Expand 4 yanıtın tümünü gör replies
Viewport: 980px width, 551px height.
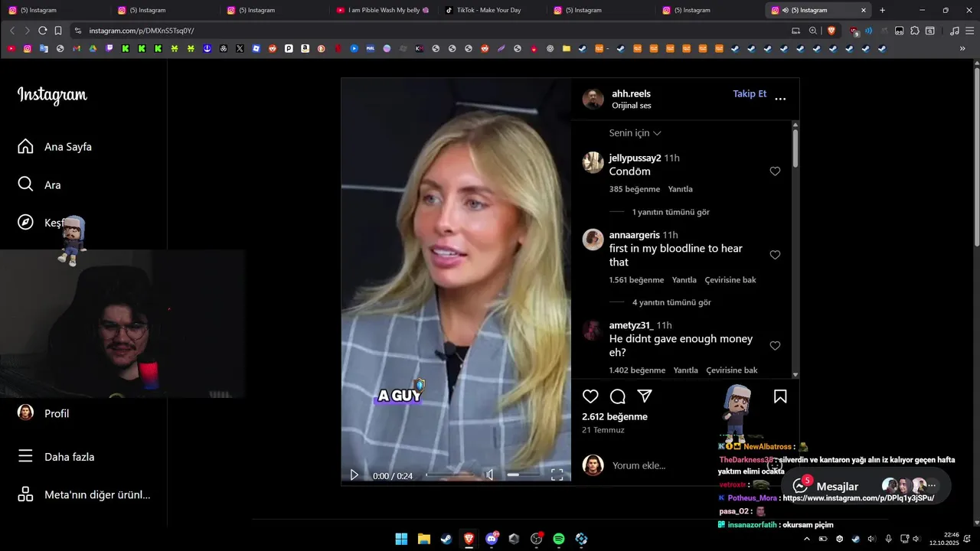coord(671,303)
